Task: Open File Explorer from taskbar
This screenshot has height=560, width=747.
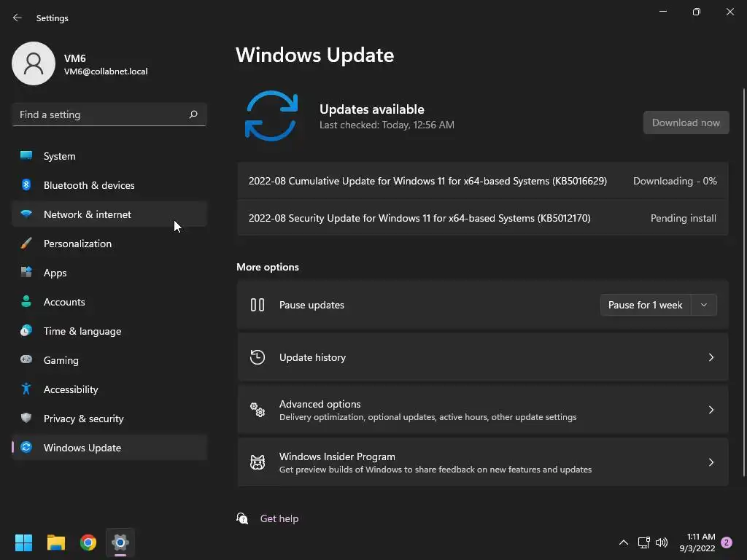Action: 55,542
